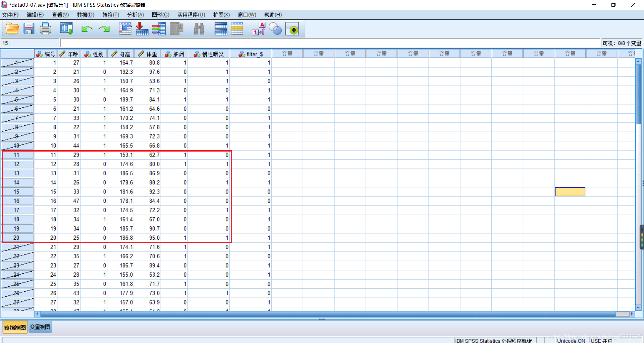Open the 分析(A) menu

(x=136, y=15)
